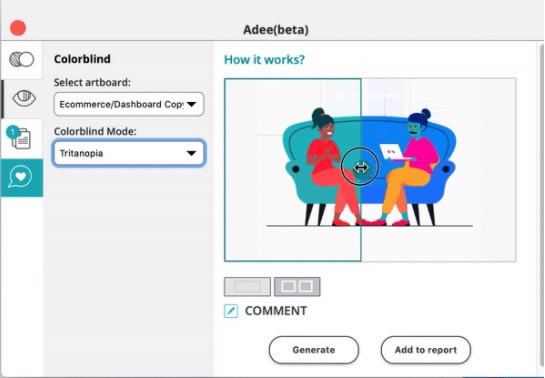The width and height of the screenshot is (545, 378).
Task: Switch to single view layout icon
Action: (x=247, y=287)
